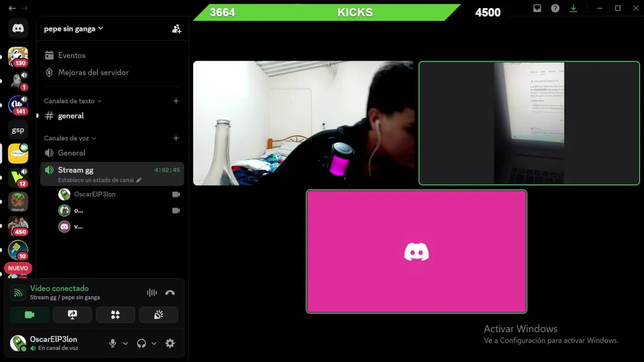Toggle noise suppression waveform icon
This screenshot has width=644, height=362.
[x=151, y=293]
